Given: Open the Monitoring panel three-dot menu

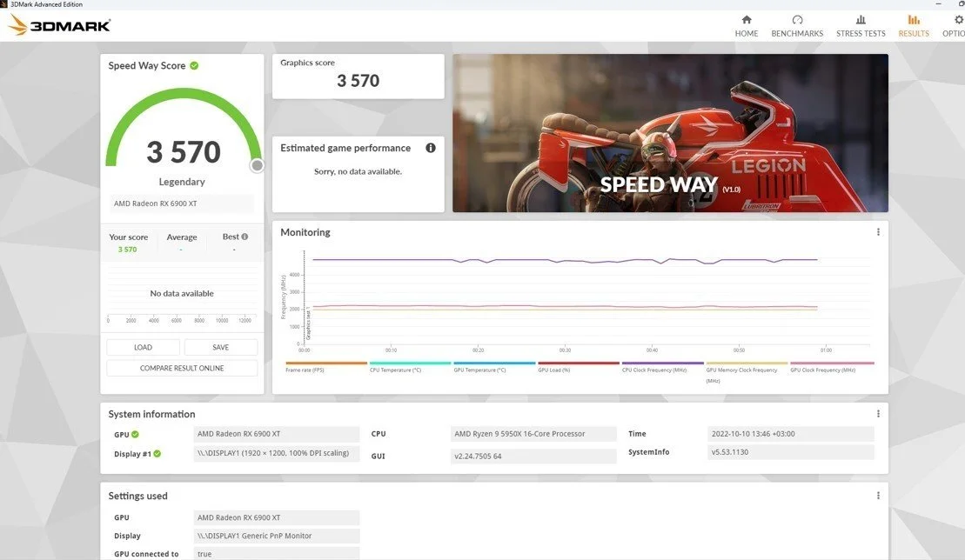Looking at the screenshot, I should tap(878, 232).
